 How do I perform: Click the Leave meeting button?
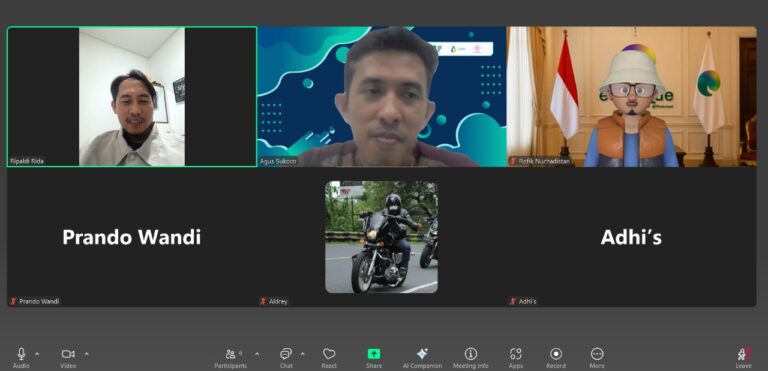(x=743, y=357)
